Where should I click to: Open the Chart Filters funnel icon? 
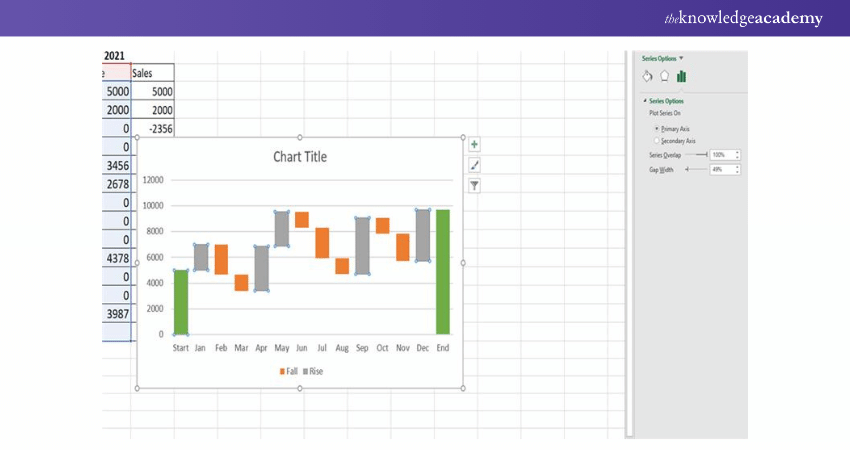(474, 185)
